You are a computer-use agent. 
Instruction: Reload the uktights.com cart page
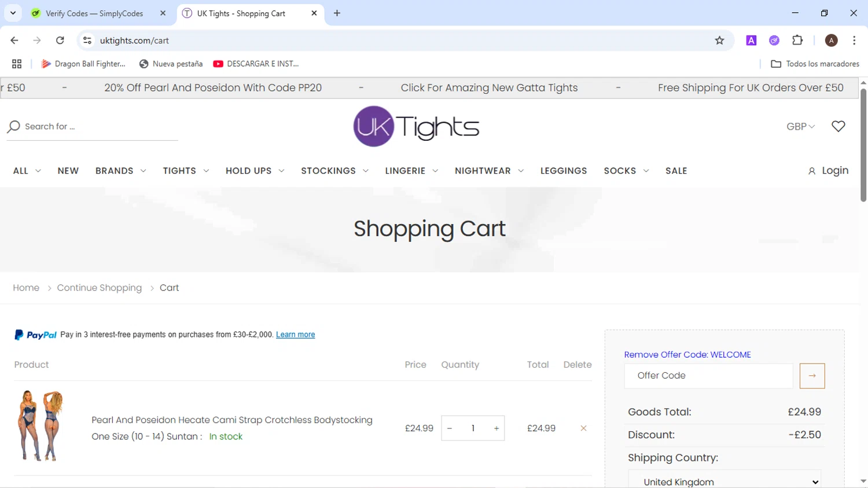pos(60,41)
